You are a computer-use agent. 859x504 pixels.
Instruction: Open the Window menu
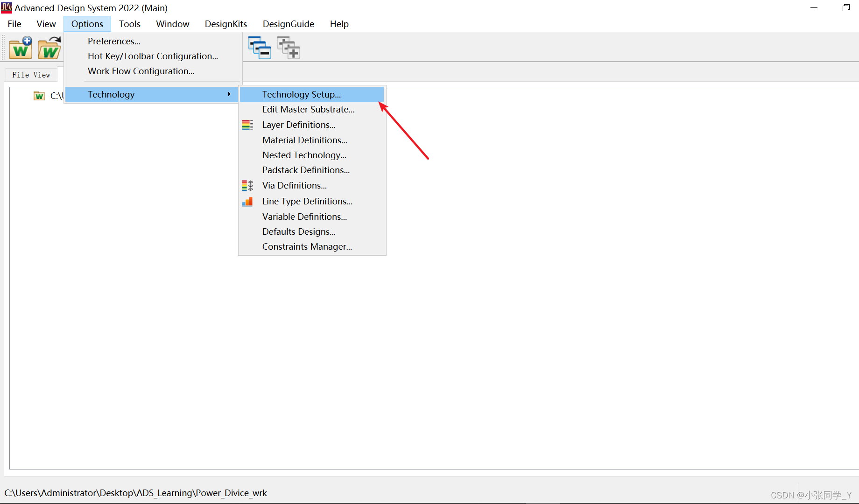coord(173,24)
